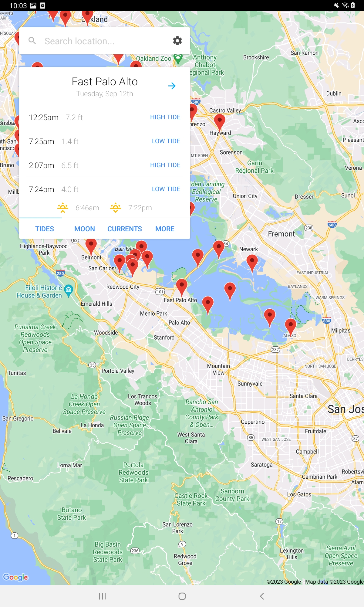Tap the sunrise icon next to 6:46am
The width and height of the screenshot is (364, 607).
[x=63, y=208]
